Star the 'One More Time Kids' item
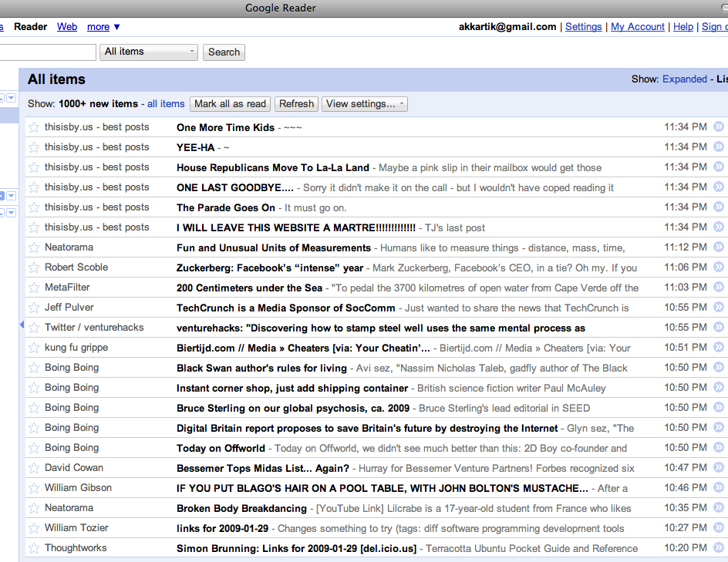The image size is (728, 562). [34, 127]
